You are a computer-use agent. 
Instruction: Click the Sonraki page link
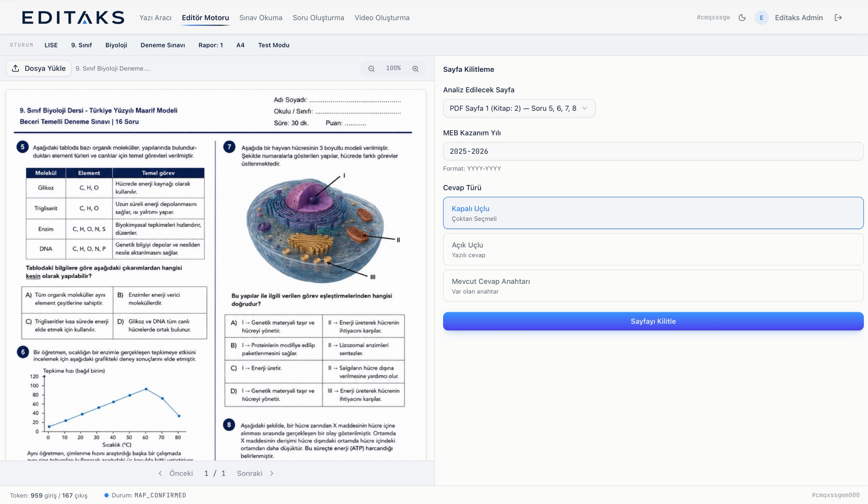(249, 473)
